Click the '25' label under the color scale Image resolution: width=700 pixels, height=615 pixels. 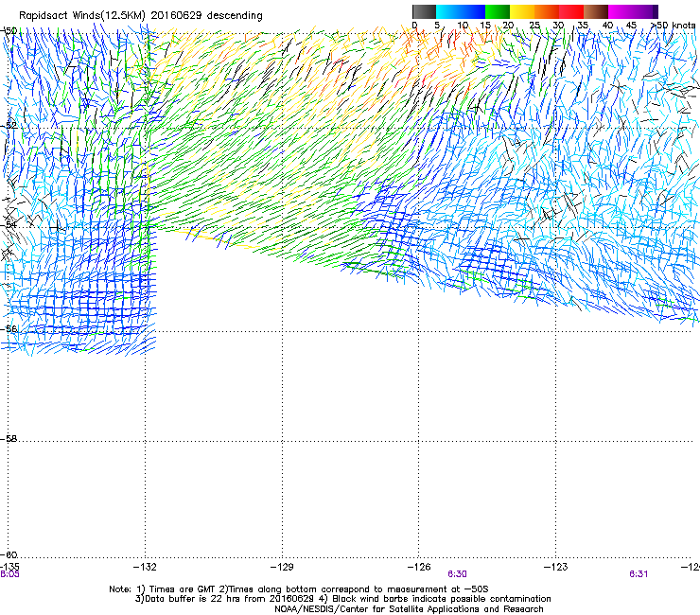534,26
